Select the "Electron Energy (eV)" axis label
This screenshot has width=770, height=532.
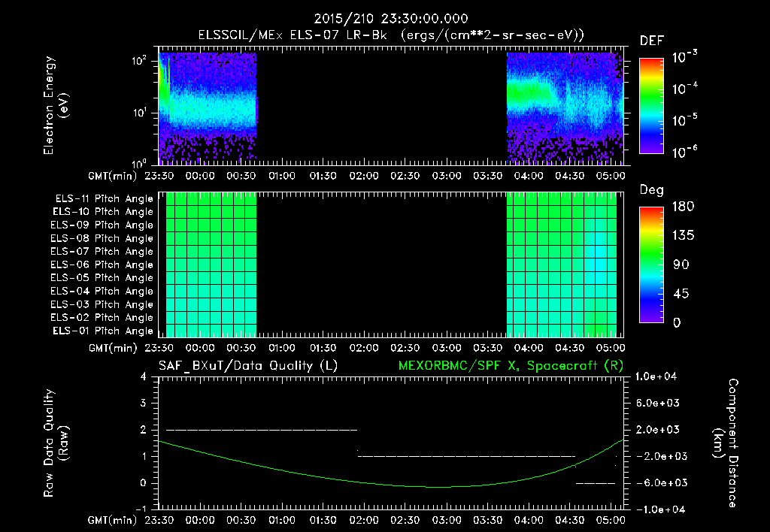coord(56,106)
